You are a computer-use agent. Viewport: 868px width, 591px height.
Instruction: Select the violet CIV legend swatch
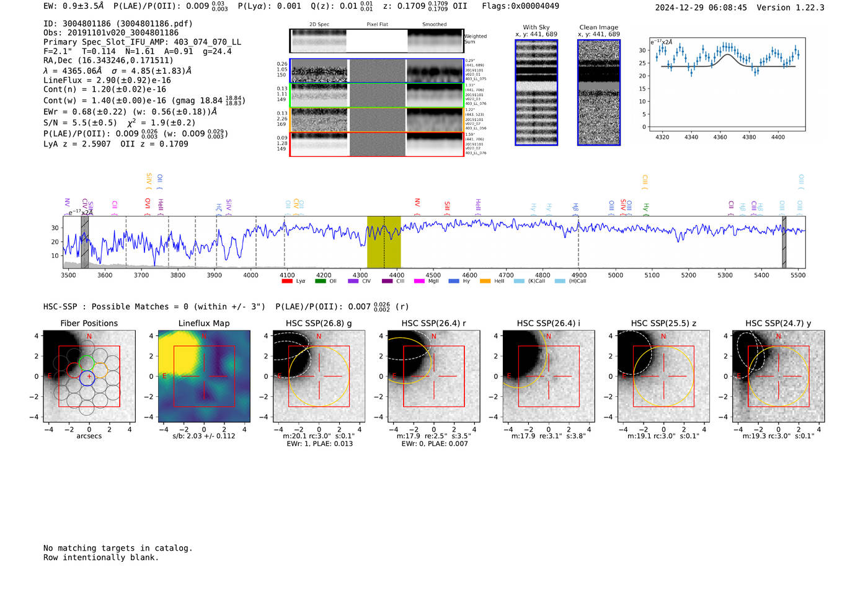coord(353,281)
